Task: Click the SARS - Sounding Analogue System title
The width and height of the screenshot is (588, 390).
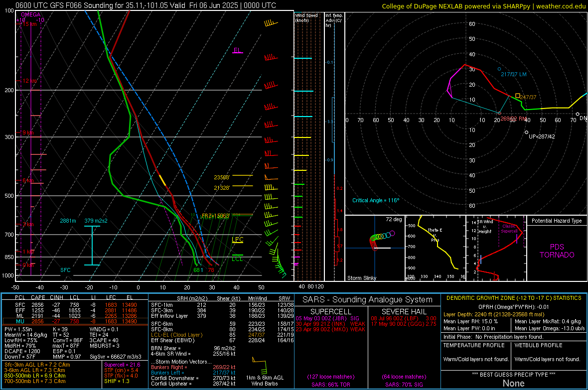Action: pos(368,300)
